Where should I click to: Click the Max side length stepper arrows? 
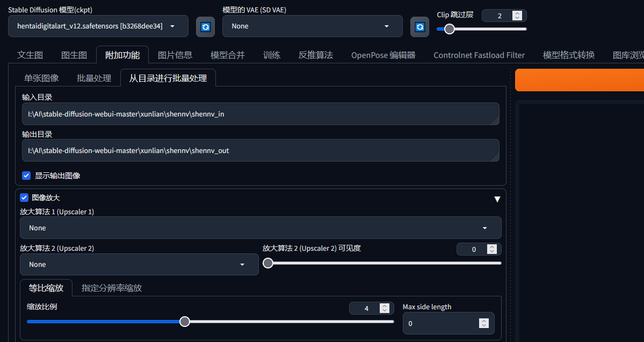tap(484, 323)
